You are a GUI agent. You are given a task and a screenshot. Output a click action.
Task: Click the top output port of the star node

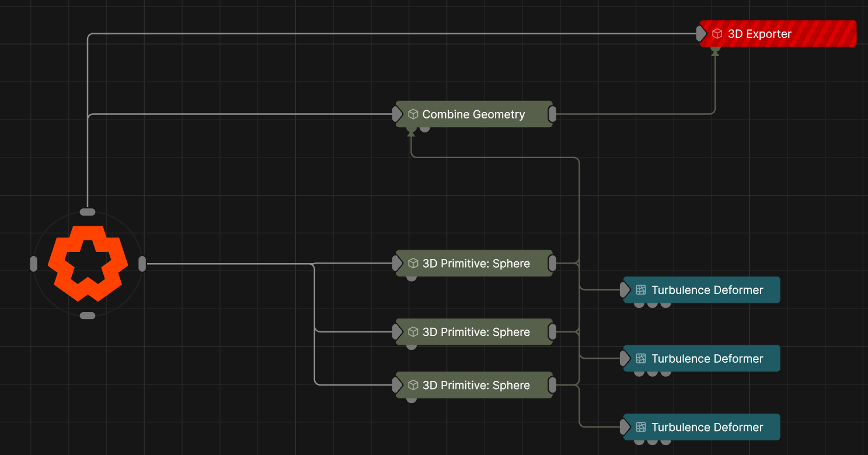88,211
